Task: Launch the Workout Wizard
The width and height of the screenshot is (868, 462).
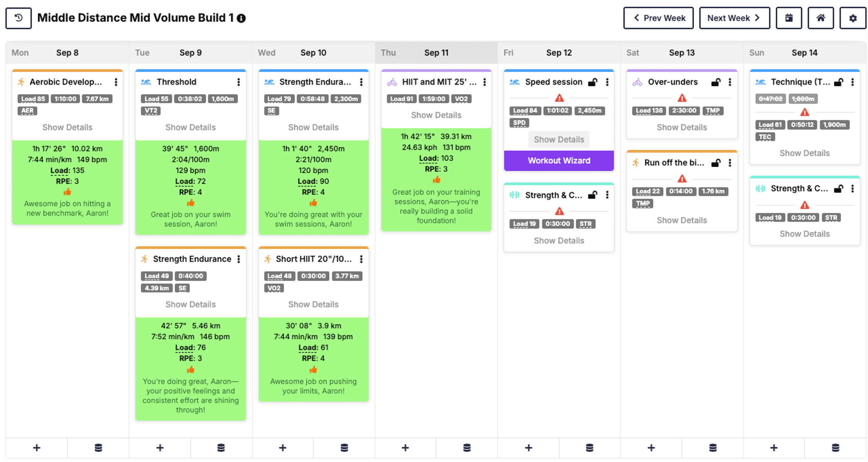Action: pos(559,160)
